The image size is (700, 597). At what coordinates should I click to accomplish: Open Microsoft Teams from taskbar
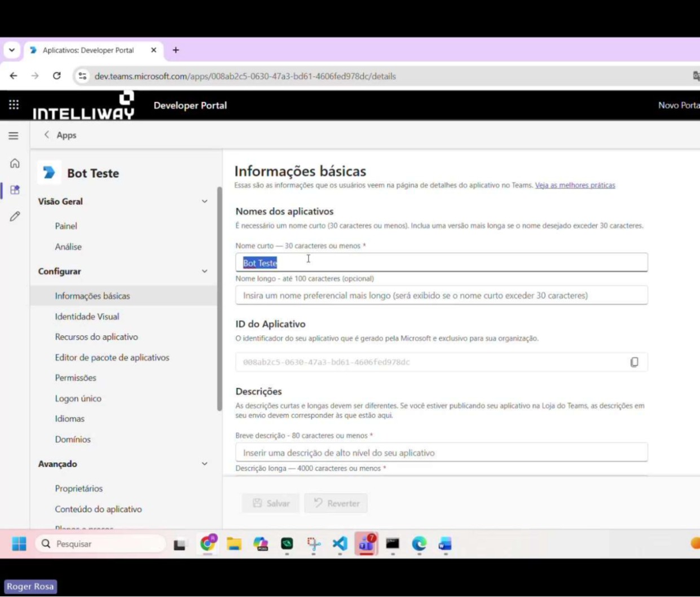pos(367,543)
